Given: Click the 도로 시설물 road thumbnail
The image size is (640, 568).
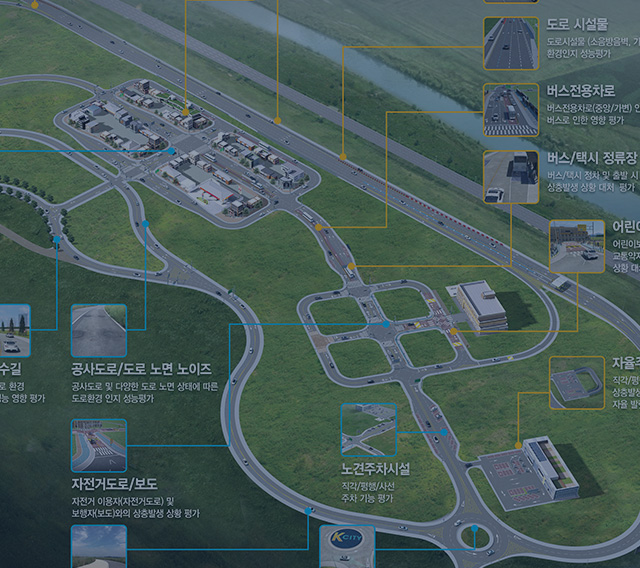Looking at the screenshot, I should [511, 43].
